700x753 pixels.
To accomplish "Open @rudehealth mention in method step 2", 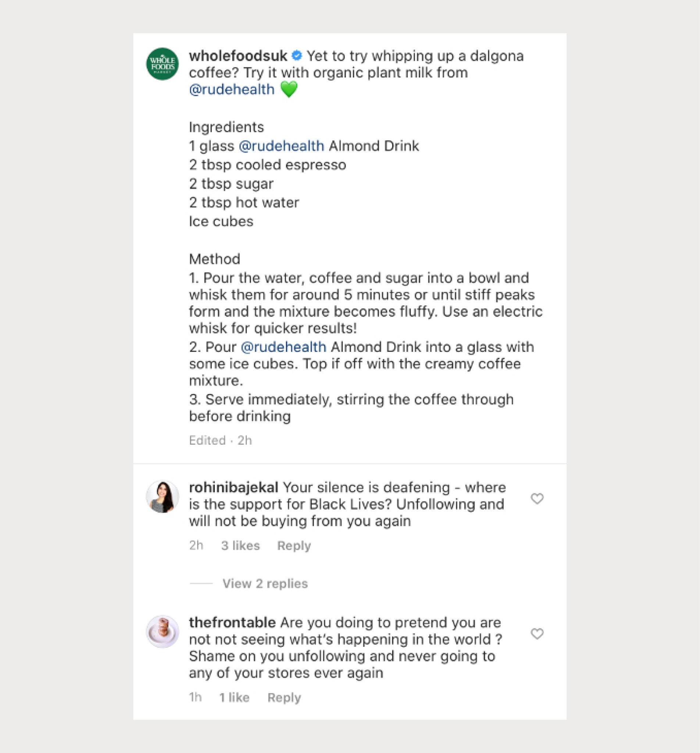I will click(283, 347).
